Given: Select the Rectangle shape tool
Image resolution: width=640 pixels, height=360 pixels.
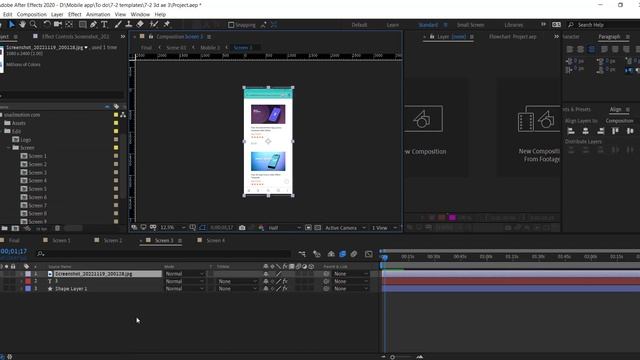Looking at the screenshot, I should tap(82, 24).
